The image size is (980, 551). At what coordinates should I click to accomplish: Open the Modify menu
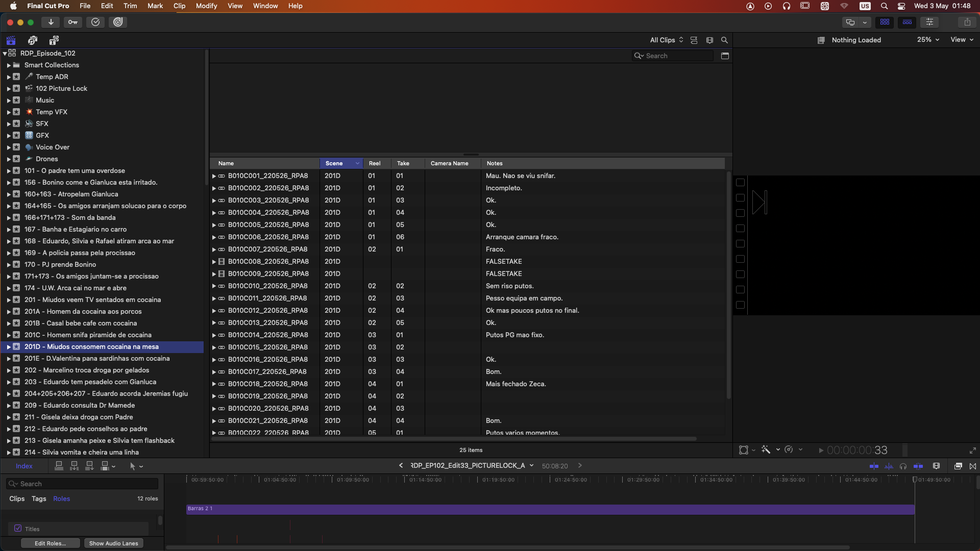tap(206, 6)
